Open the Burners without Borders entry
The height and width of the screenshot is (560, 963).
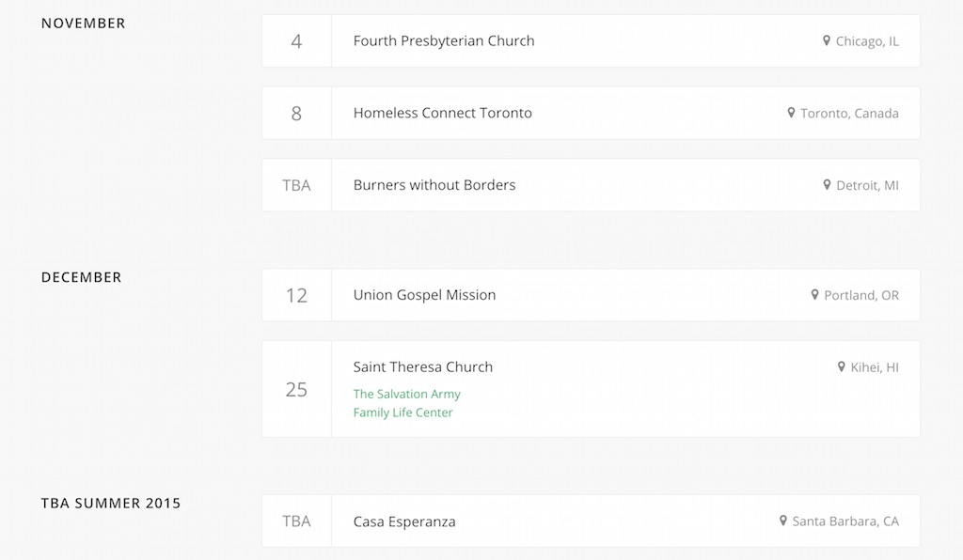[x=591, y=185]
